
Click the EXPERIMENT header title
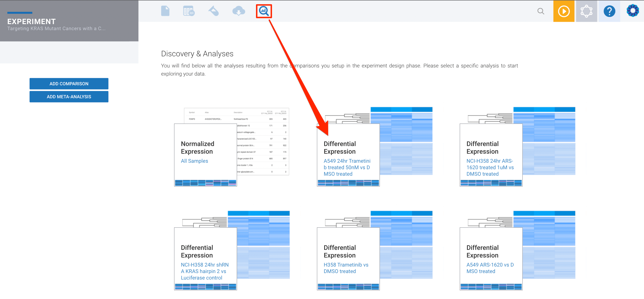point(32,22)
